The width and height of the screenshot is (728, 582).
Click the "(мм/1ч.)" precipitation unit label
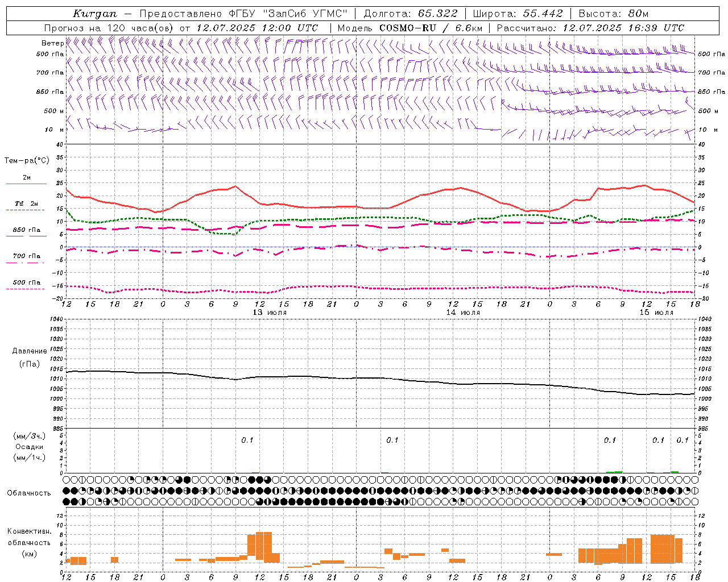(x=29, y=458)
